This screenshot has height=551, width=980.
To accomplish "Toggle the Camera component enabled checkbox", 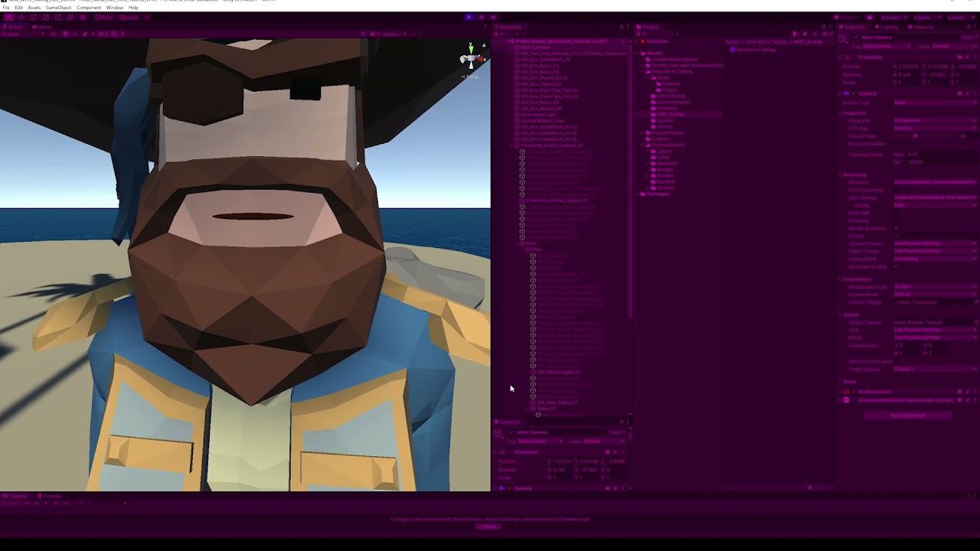I will click(x=854, y=93).
